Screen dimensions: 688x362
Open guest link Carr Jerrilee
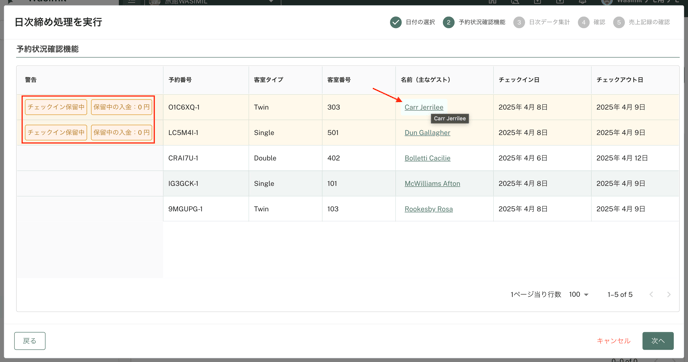point(424,107)
